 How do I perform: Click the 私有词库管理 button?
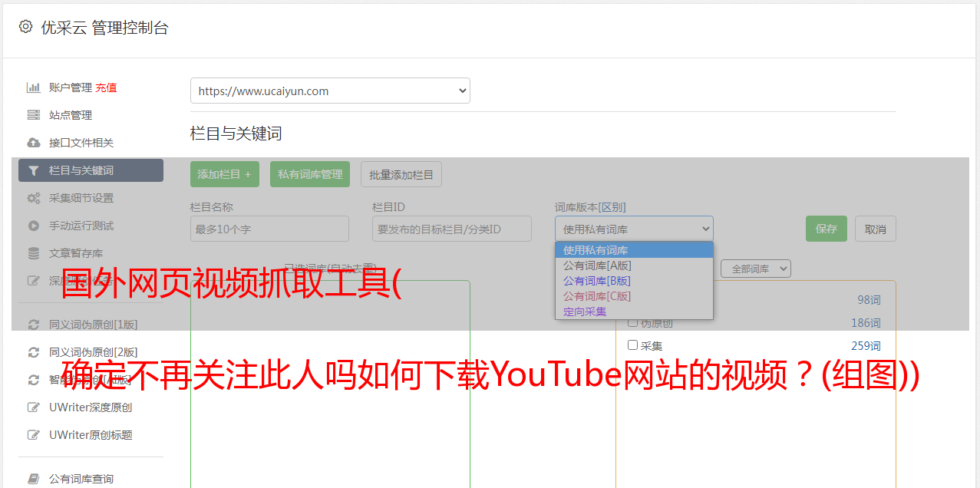pos(310,174)
